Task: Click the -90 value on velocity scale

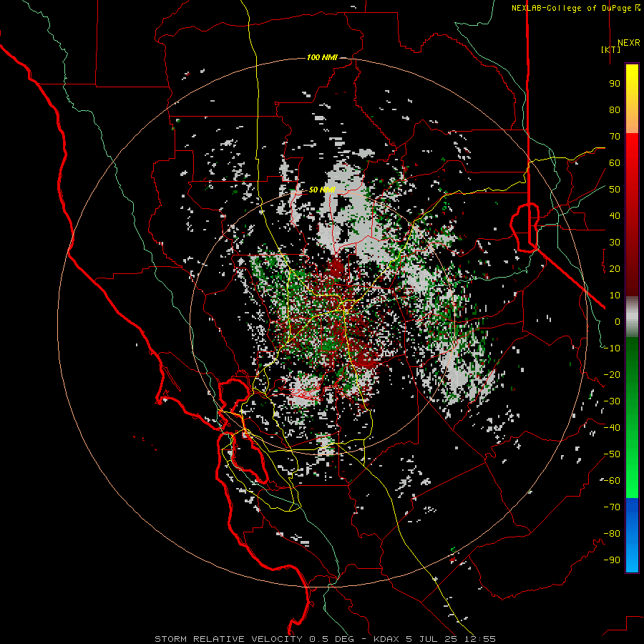Action: pyautogui.click(x=612, y=560)
